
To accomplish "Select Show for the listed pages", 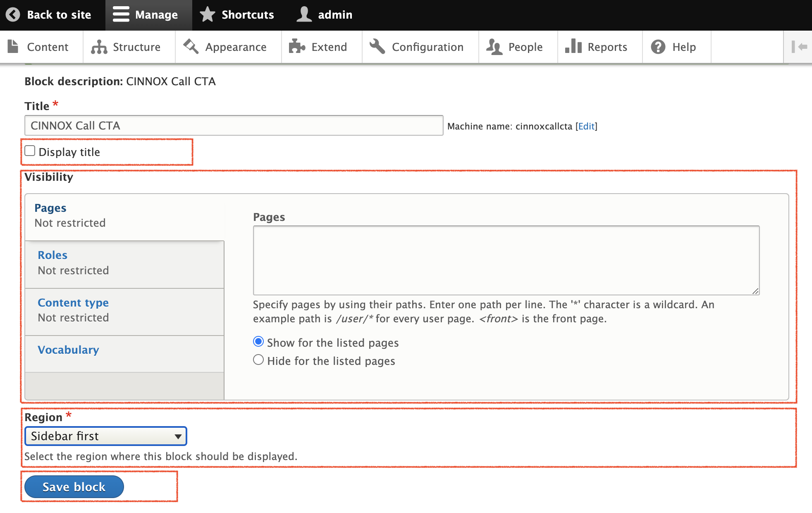I will 258,342.
